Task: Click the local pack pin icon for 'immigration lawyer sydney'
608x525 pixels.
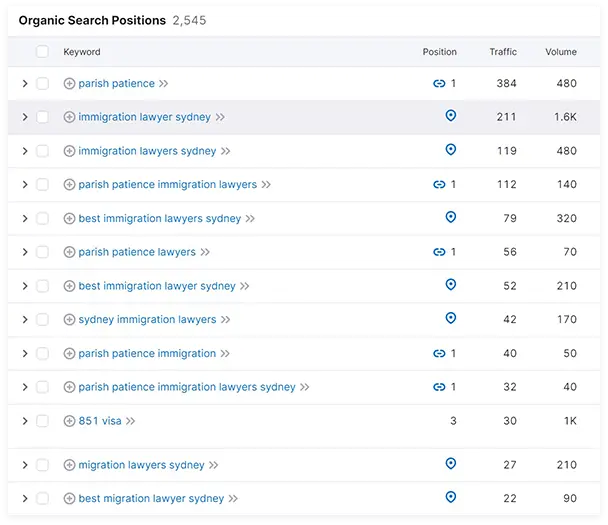Action: (x=450, y=117)
